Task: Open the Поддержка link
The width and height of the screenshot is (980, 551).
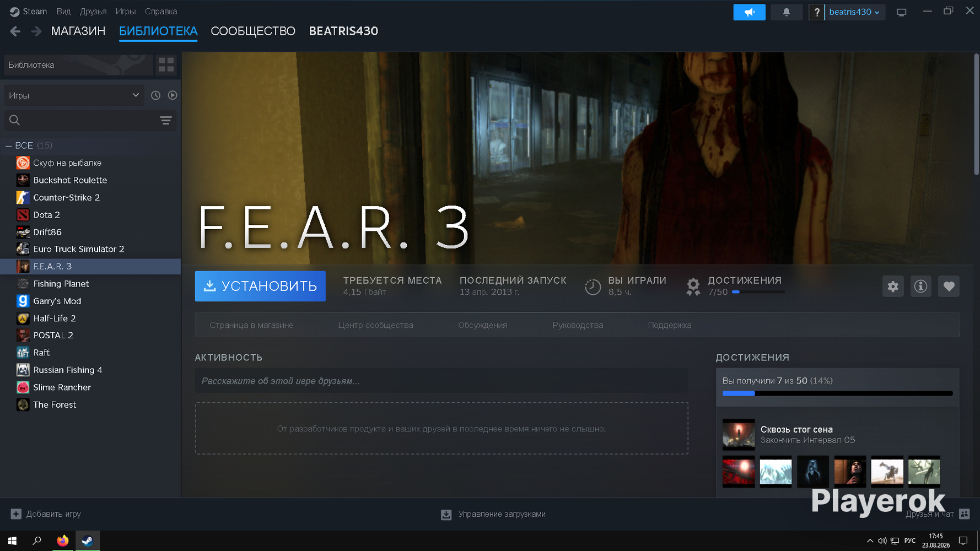Action: 670,325
